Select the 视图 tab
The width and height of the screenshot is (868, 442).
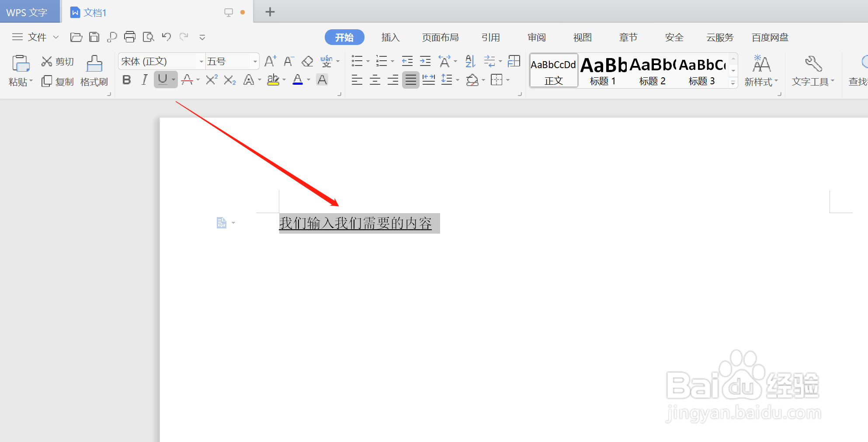(583, 38)
